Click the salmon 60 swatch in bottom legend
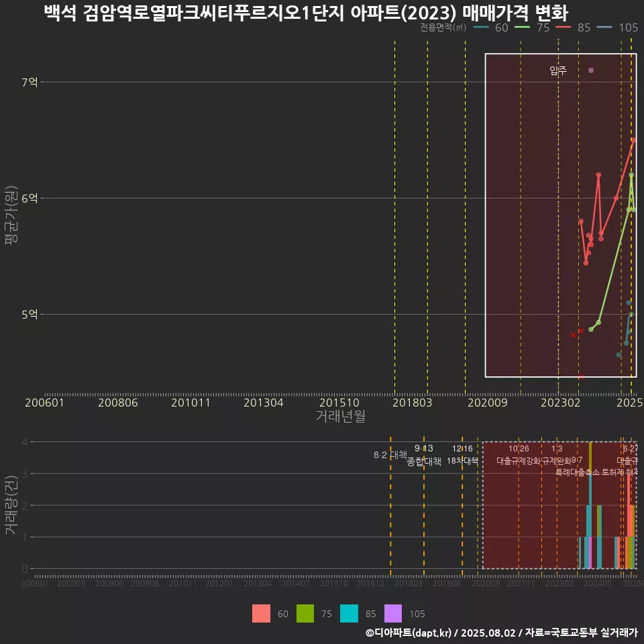 261,614
